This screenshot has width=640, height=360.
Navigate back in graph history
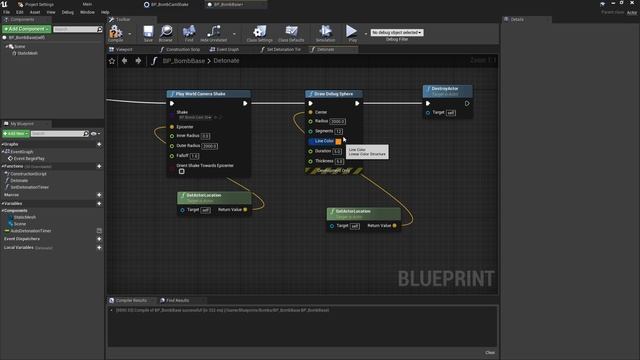click(x=124, y=61)
